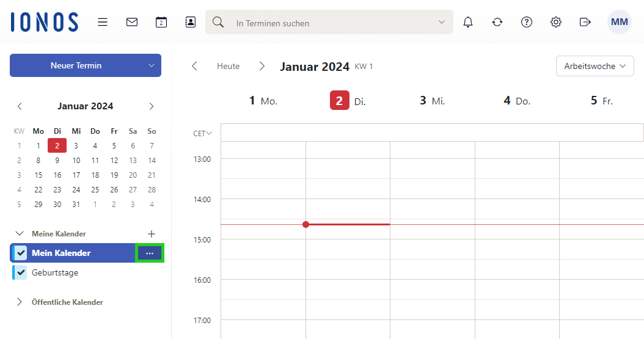Select day 21 in mini calendar
The image size is (644, 339).
152,175
